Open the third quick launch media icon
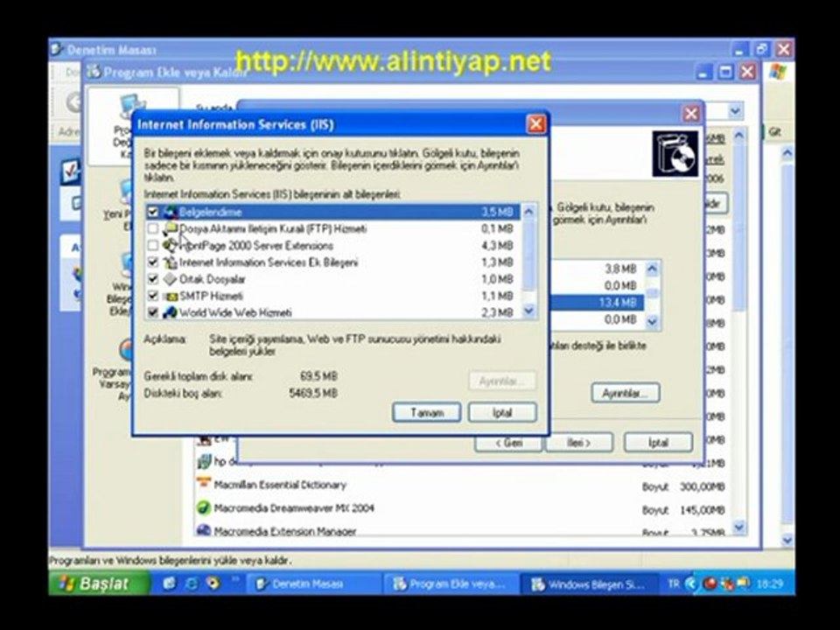This screenshot has height=630, width=840. [x=213, y=584]
